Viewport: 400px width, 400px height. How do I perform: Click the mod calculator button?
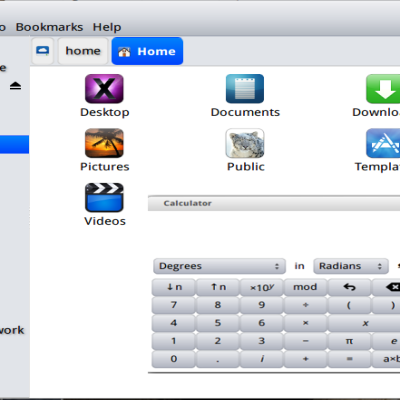[305, 287]
